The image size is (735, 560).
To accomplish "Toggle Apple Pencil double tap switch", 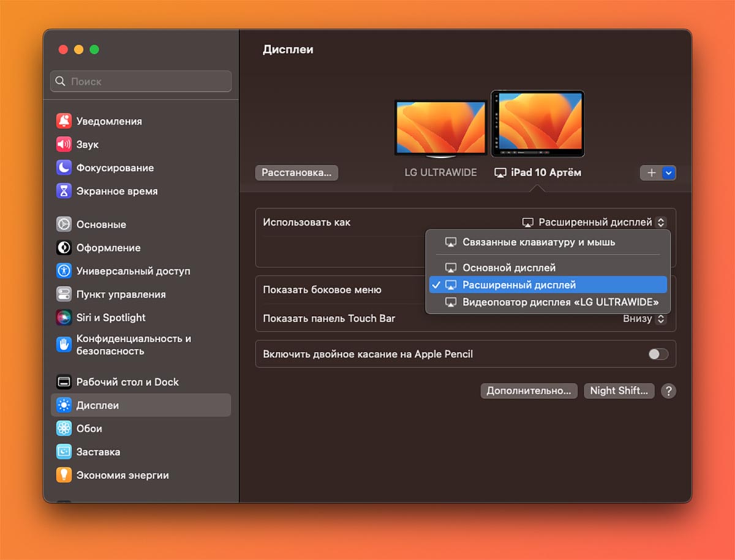I will click(658, 354).
